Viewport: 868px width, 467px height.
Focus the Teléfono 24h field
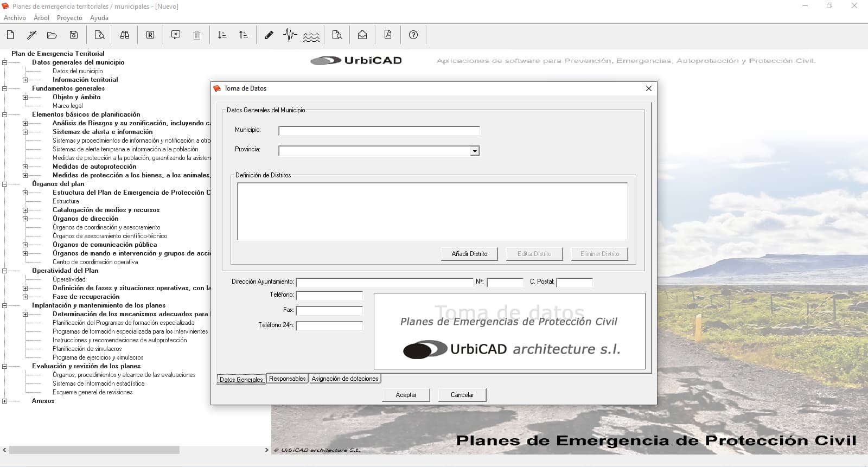pos(329,326)
